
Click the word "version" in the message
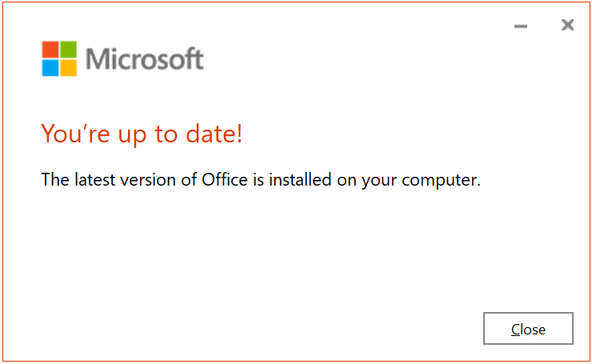[144, 179]
